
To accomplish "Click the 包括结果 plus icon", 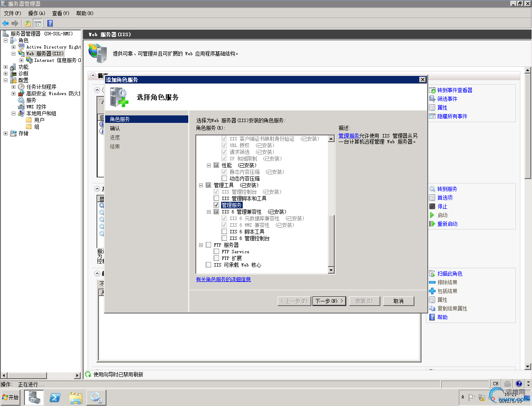I will (432, 291).
